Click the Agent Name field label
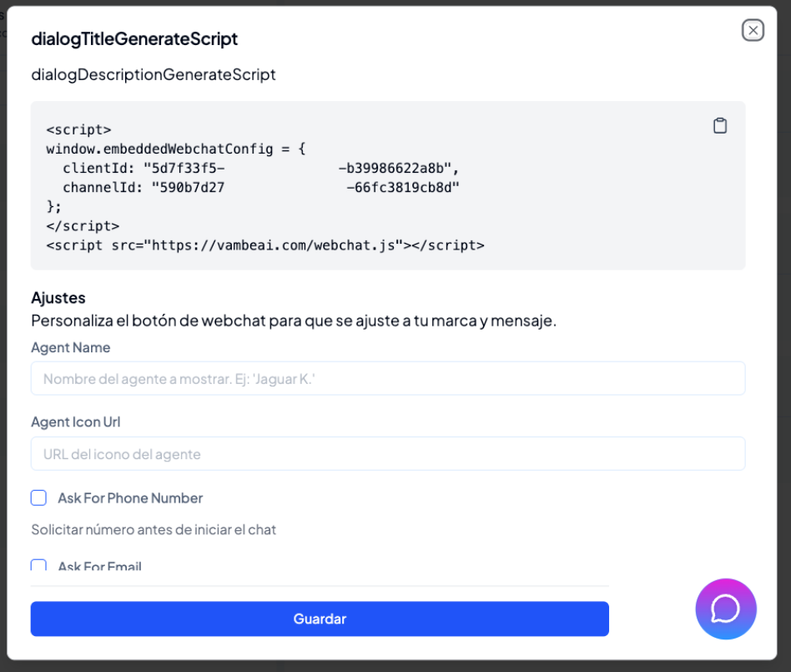The width and height of the screenshot is (791, 672). tap(71, 347)
